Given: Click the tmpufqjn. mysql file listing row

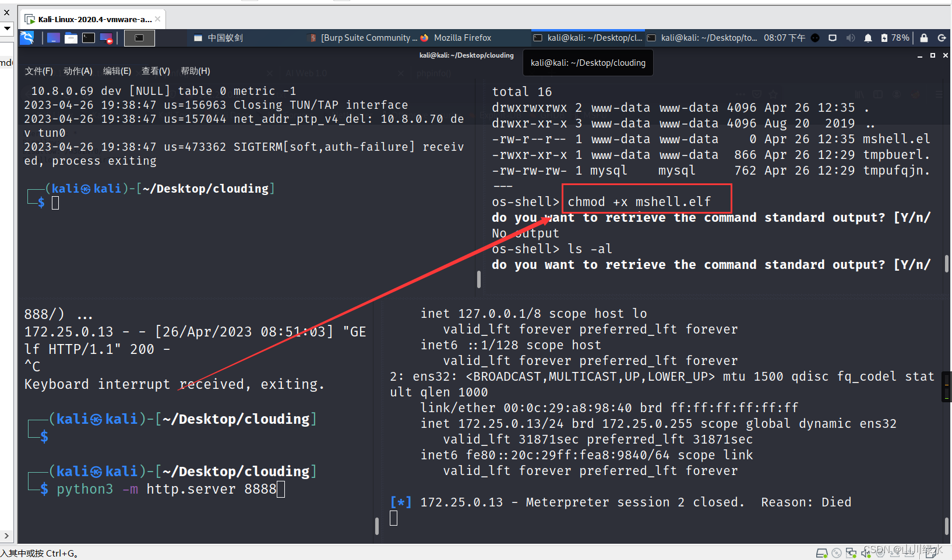Looking at the screenshot, I should 711,171.
